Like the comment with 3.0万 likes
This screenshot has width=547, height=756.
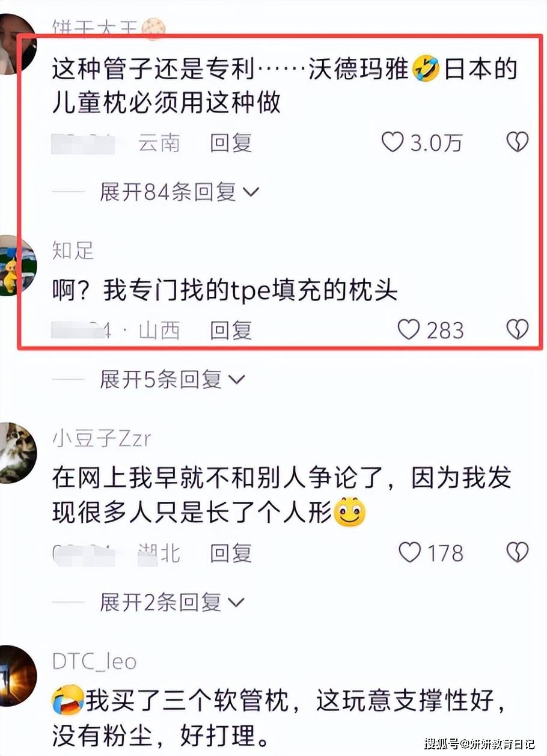393,142
